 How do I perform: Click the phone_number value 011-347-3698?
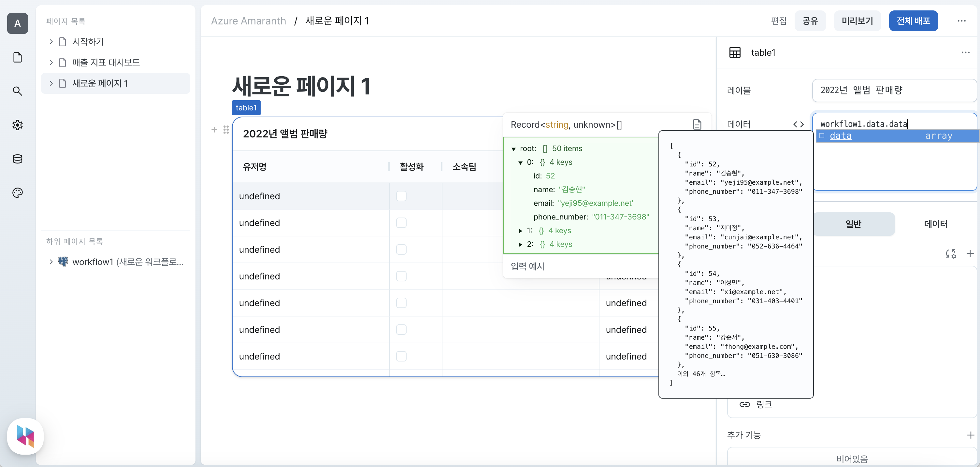(x=620, y=217)
